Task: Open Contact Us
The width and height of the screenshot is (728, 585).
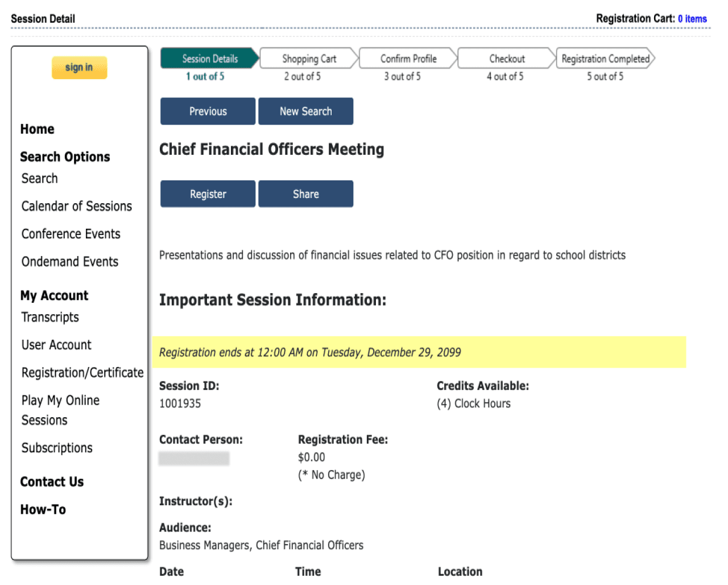Action: point(52,482)
